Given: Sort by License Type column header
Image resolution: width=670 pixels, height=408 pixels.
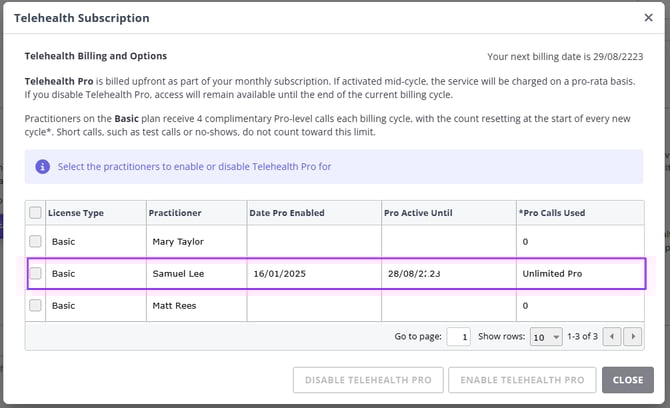Looking at the screenshot, I should point(78,212).
